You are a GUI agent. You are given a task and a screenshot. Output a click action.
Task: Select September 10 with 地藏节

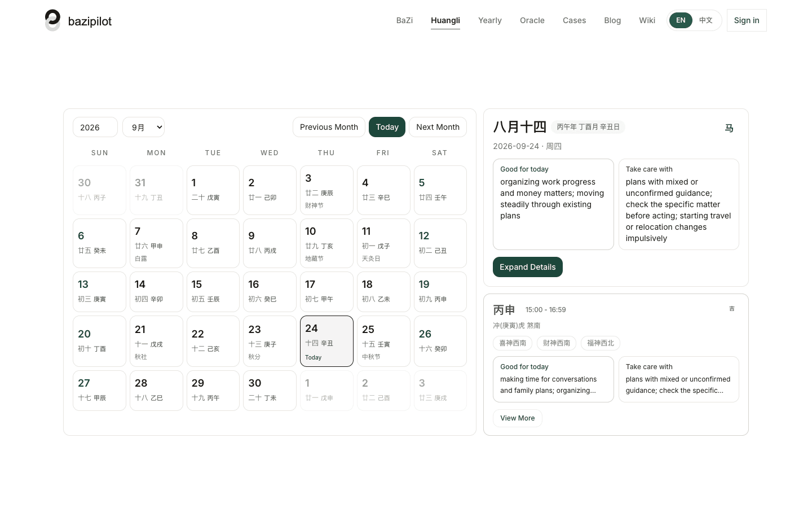tap(326, 243)
